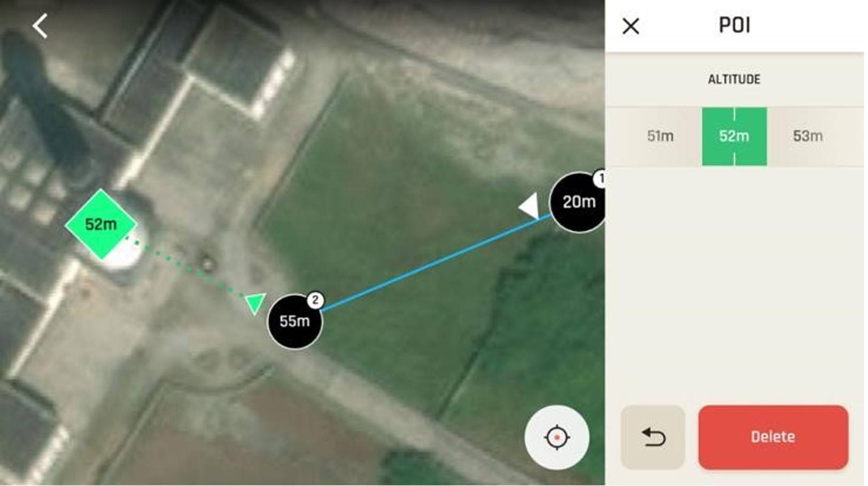
Task: Click the blue flight path line
Action: click(x=436, y=262)
